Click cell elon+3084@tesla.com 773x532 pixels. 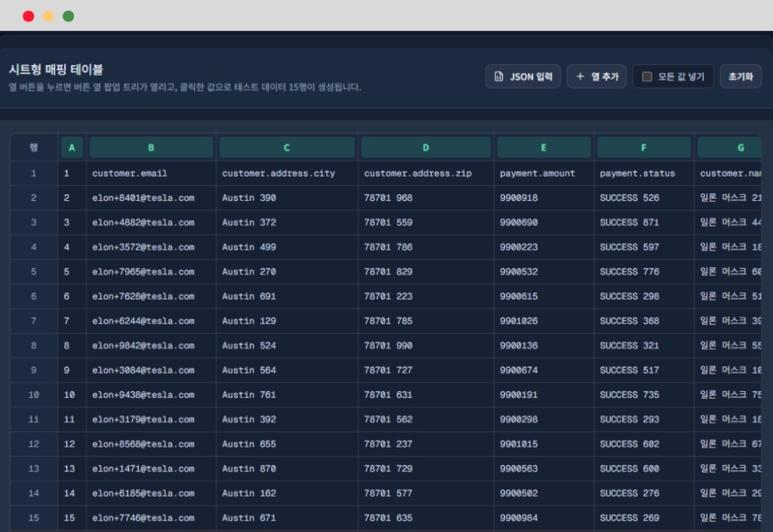(x=151, y=370)
